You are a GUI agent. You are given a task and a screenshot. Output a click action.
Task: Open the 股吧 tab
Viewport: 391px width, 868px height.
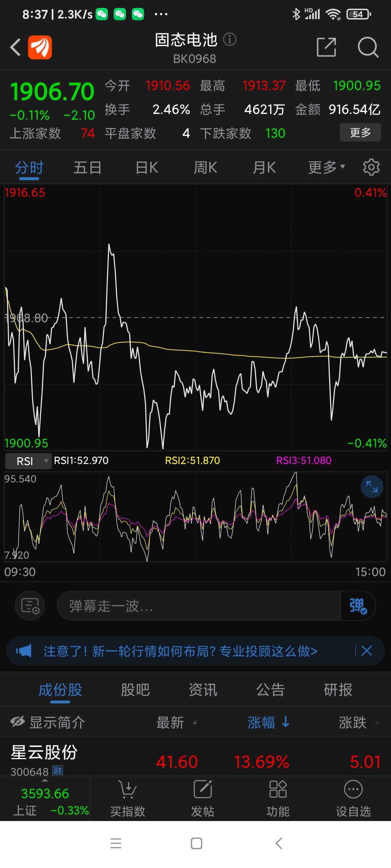pyautogui.click(x=135, y=690)
